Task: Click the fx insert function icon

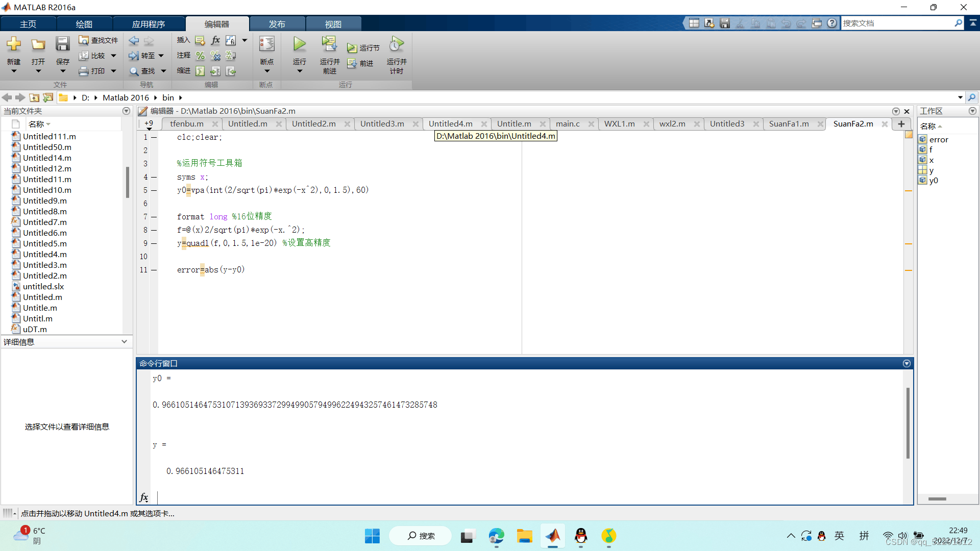Action: [215, 40]
